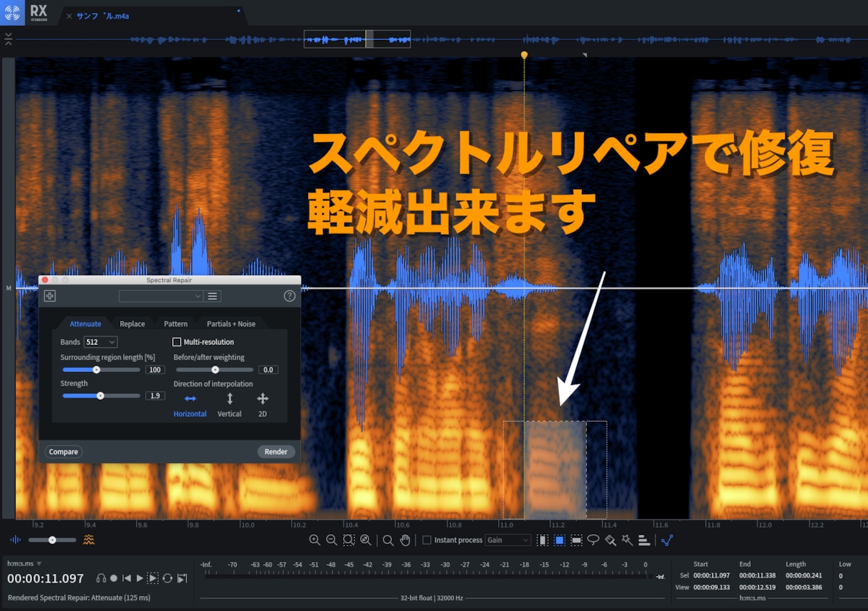Enable the Multi-resolution checkbox
Screen dimensions: 868x611
(x=177, y=342)
